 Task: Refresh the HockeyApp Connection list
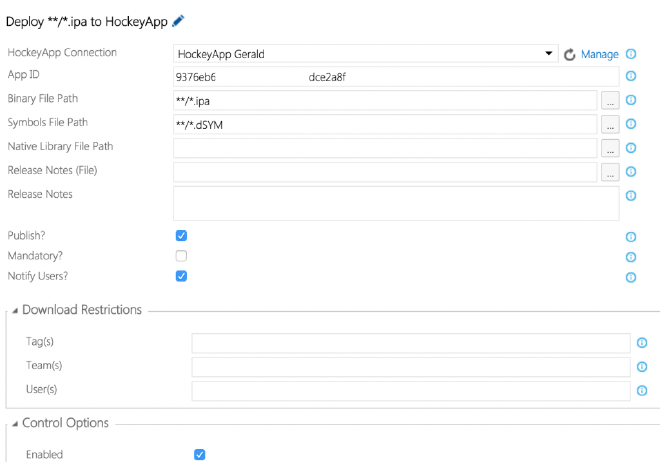pos(570,54)
